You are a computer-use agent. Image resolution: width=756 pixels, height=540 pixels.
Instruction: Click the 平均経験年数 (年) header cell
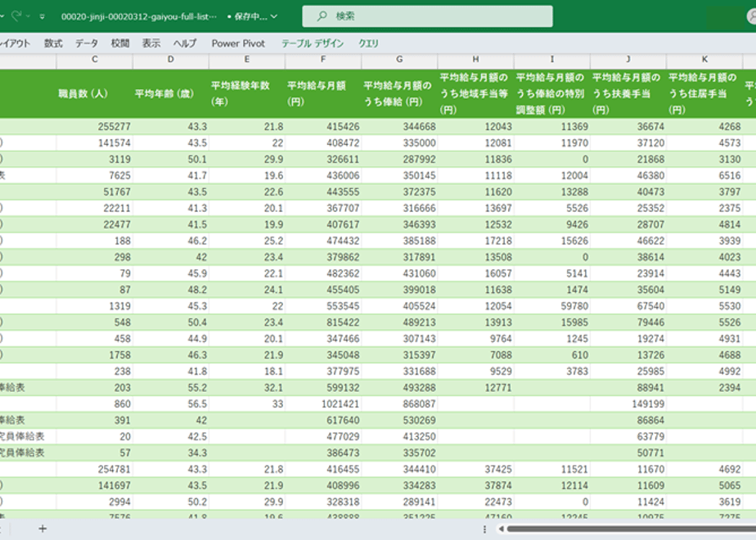pyautogui.click(x=247, y=93)
